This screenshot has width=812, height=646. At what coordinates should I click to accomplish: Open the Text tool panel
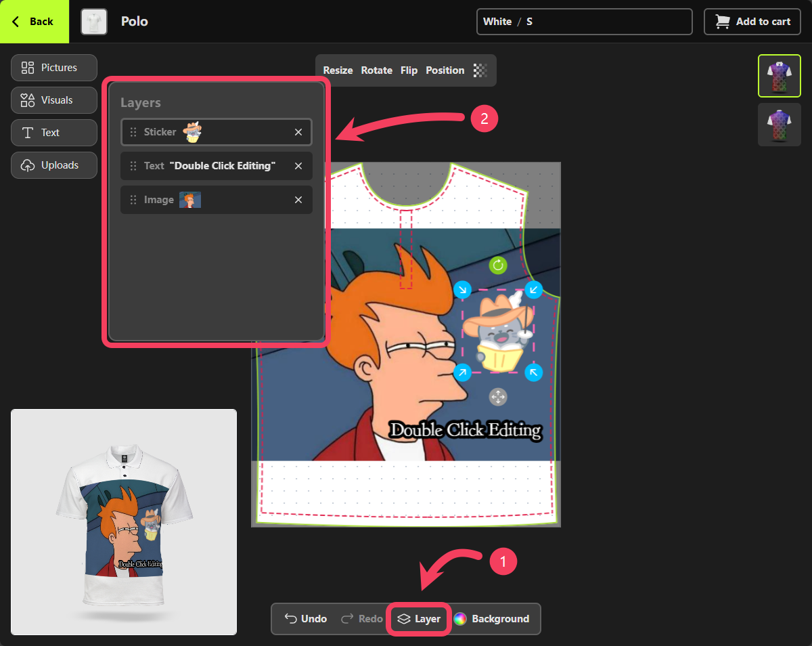tap(54, 133)
